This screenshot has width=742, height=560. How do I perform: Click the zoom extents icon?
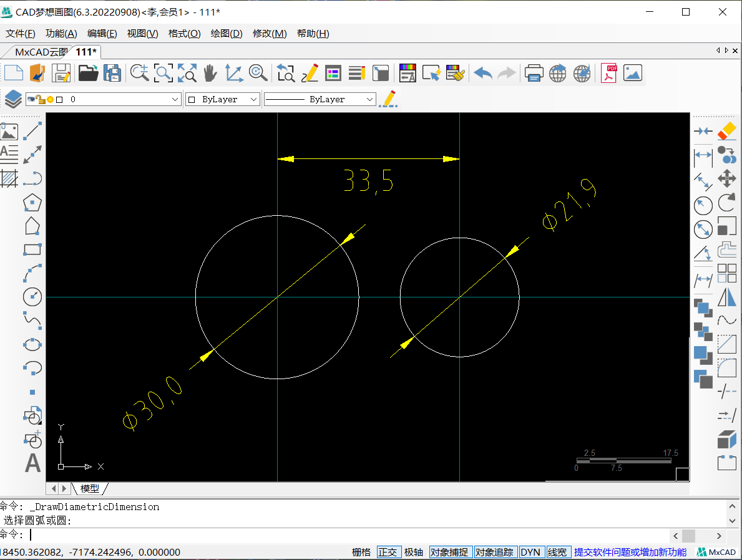click(187, 74)
